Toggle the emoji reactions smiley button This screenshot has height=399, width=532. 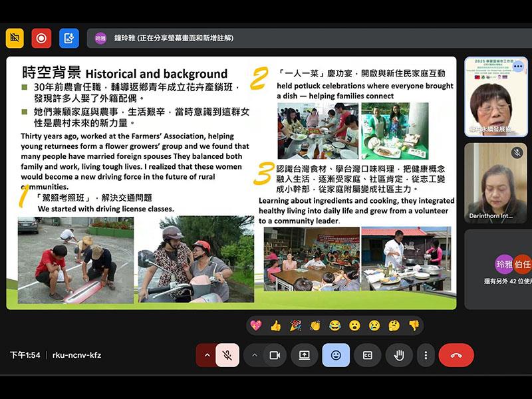click(336, 355)
